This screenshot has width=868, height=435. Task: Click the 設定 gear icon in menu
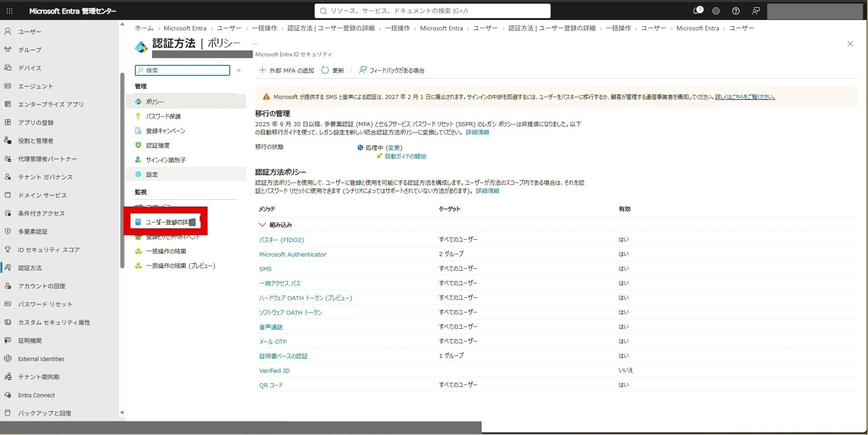click(138, 174)
